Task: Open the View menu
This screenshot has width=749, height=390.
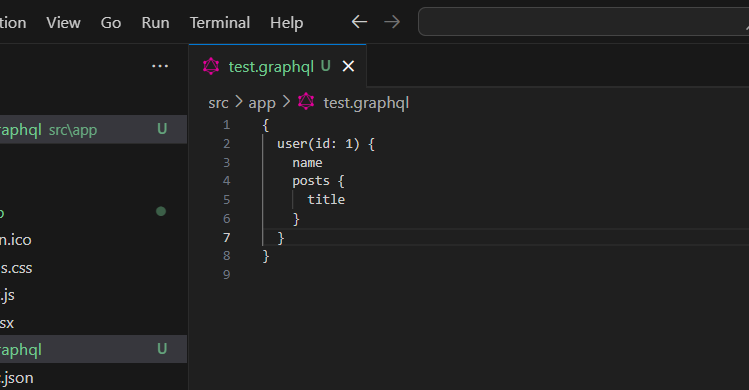Action: tap(64, 22)
